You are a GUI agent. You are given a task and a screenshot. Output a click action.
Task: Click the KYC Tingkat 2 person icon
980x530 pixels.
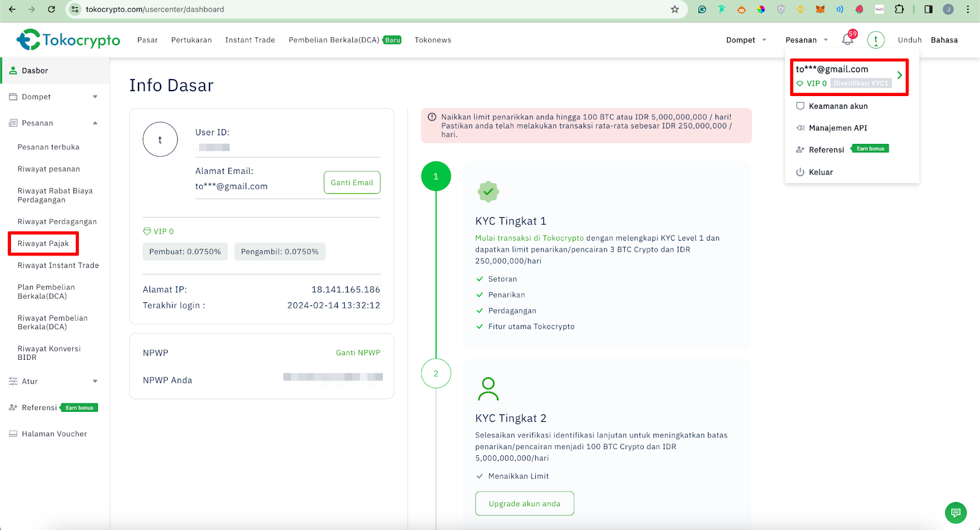point(488,389)
